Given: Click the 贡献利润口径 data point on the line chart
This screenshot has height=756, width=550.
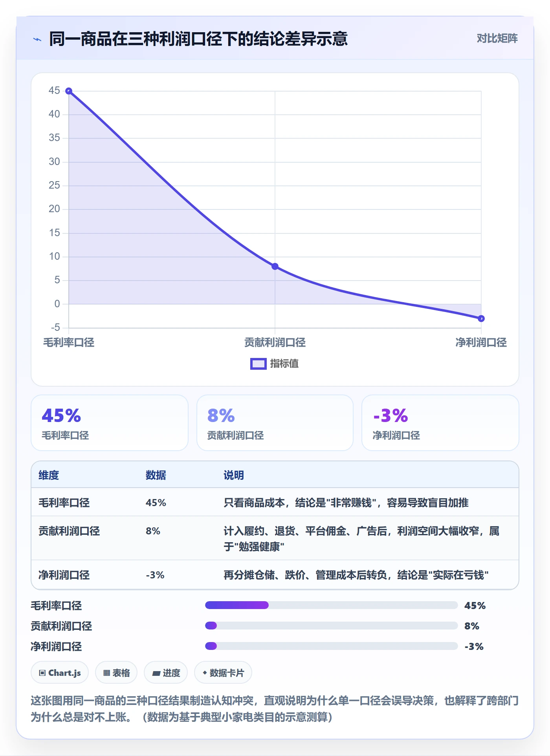Looking at the screenshot, I should pyautogui.click(x=275, y=266).
